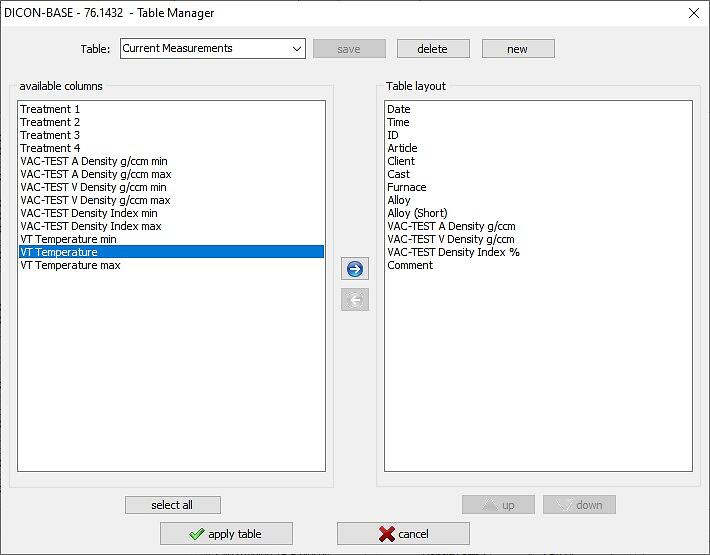Select Treatment 1 in available columns
The image size is (710, 555).
pyautogui.click(x=50, y=109)
